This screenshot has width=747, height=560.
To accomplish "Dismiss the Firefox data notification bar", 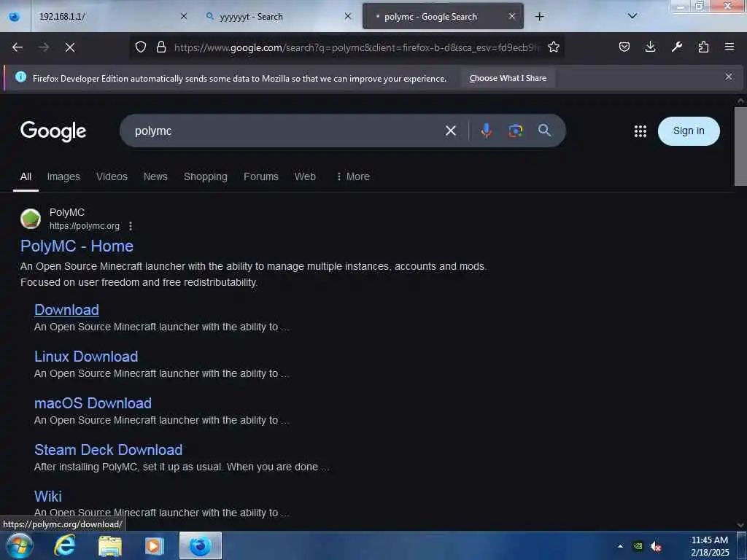I will 729,77.
